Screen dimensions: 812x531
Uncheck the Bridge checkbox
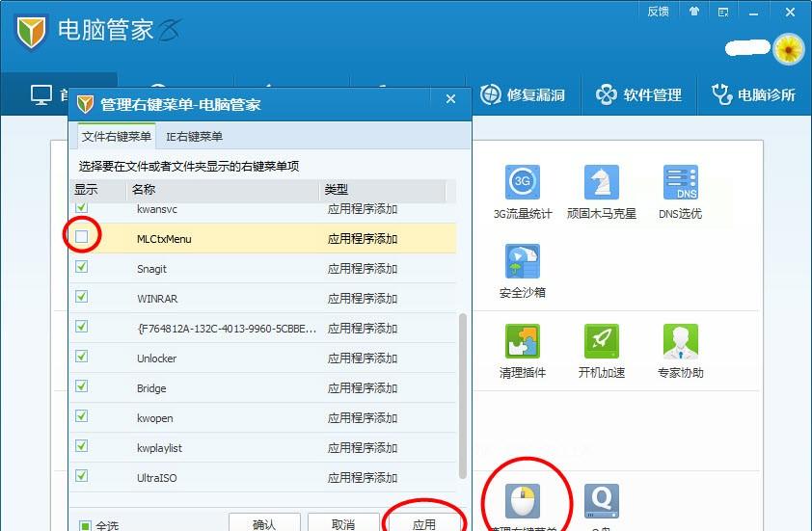81,386
